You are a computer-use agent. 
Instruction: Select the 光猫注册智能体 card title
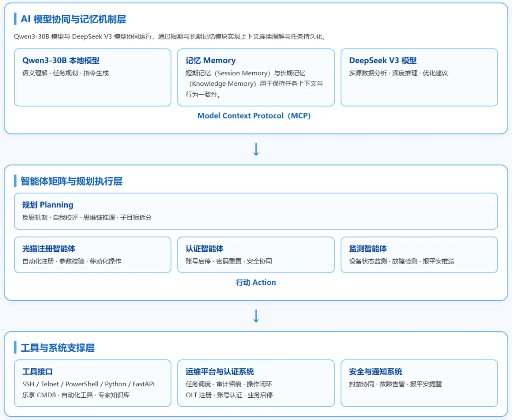[49, 248]
